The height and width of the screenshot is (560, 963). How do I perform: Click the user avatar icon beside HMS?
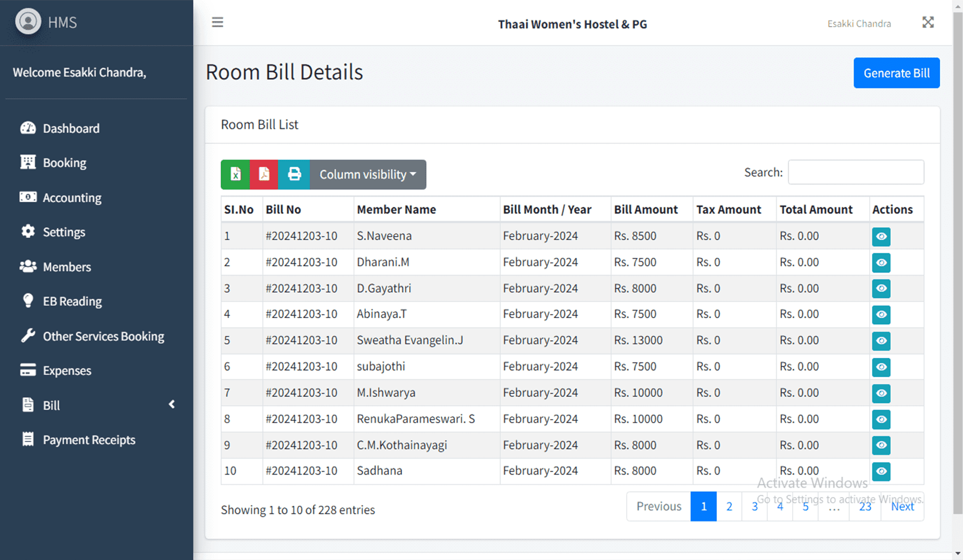pos(28,22)
